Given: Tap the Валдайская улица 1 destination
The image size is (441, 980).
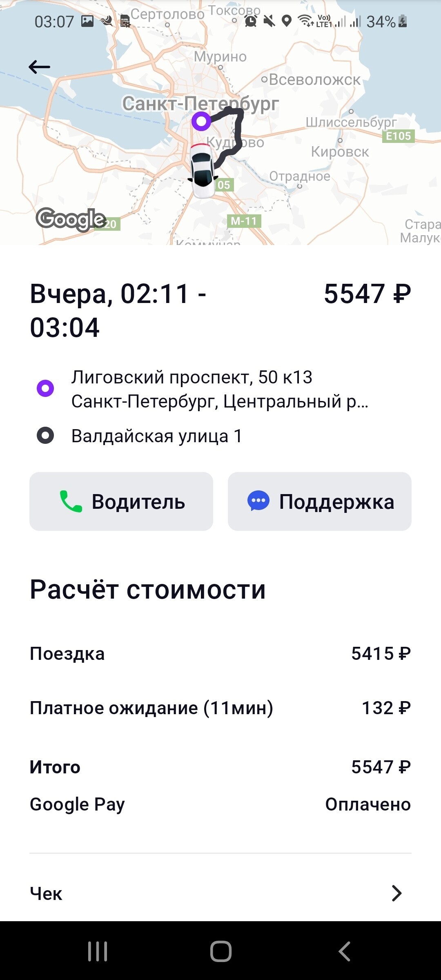Looking at the screenshot, I should (x=157, y=436).
